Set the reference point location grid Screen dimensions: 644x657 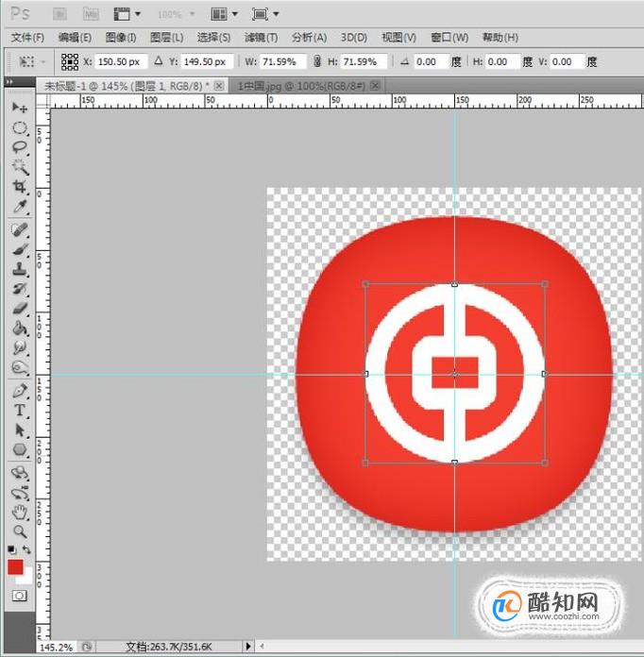[x=70, y=61]
